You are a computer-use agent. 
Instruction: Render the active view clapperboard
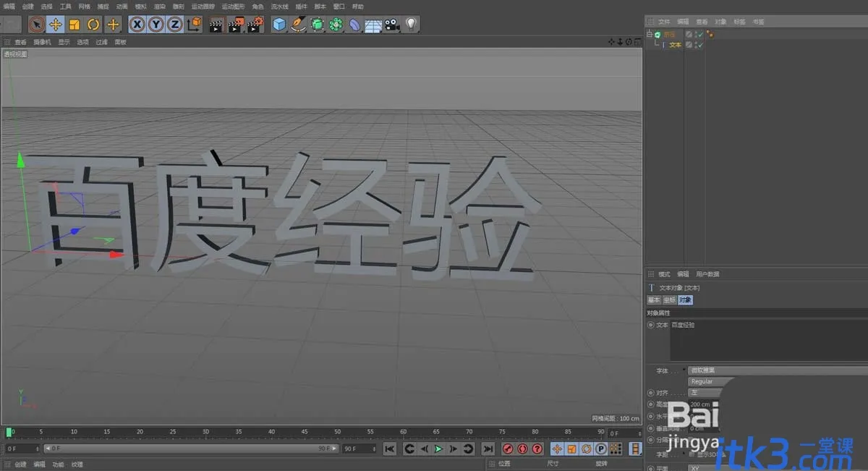click(216, 25)
